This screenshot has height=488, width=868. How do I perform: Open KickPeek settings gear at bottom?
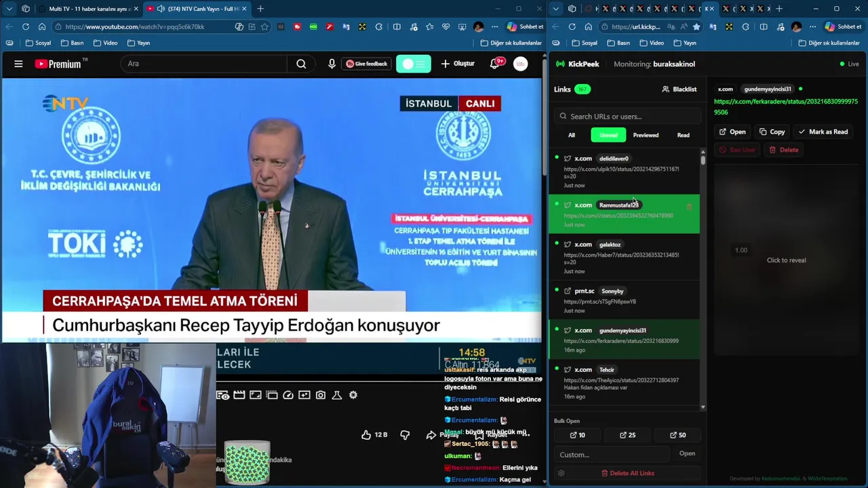(561, 473)
